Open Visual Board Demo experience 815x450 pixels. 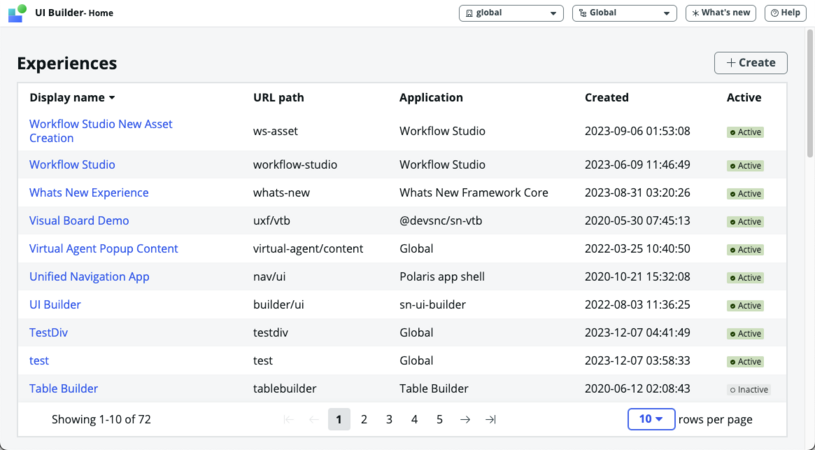coord(79,221)
